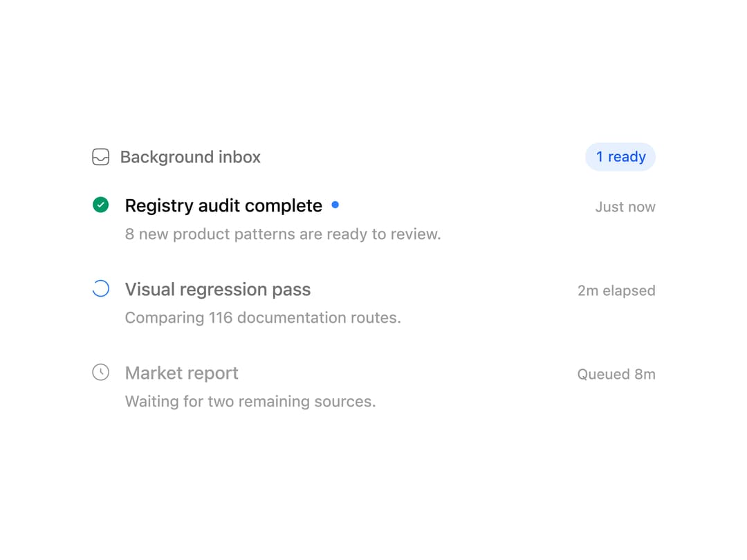The height and width of the screenshot is (560, 747).
Task: Select the word 'review' in description
Action: (x=413, y=234)
